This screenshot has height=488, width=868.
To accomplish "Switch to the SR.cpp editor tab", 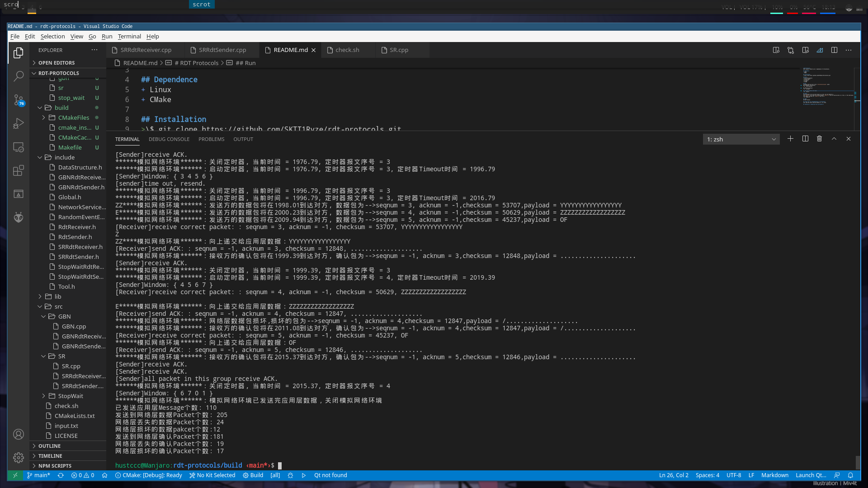I will (x=399, y=50).
